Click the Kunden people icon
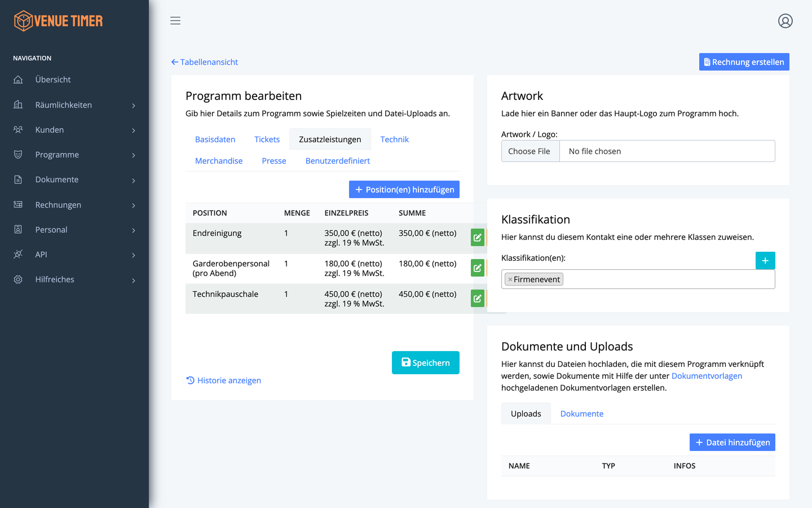The image size is (812, 508). tap(18, 130)
